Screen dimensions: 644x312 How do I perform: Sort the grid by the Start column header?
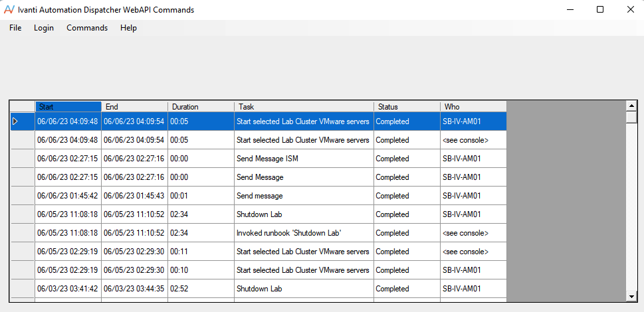[x=68, y=107]
